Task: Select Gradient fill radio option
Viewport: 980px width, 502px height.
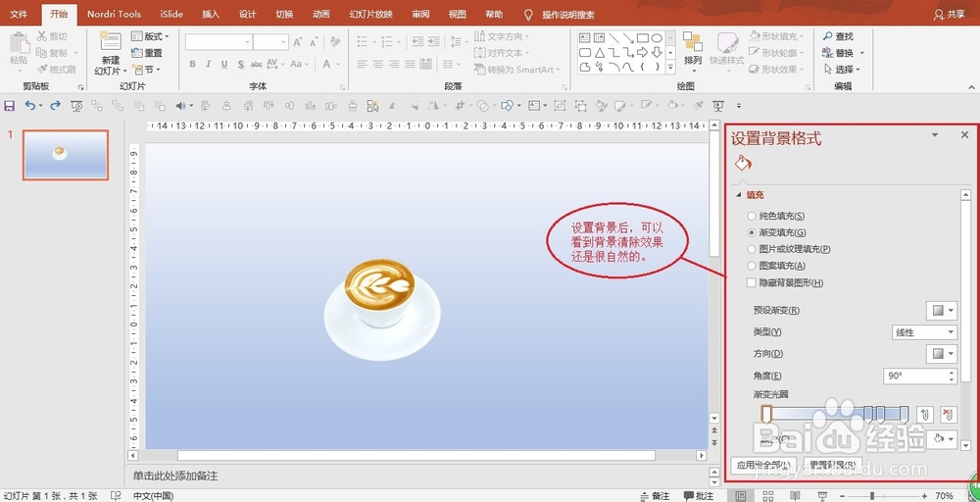Action: coord(752,232)
